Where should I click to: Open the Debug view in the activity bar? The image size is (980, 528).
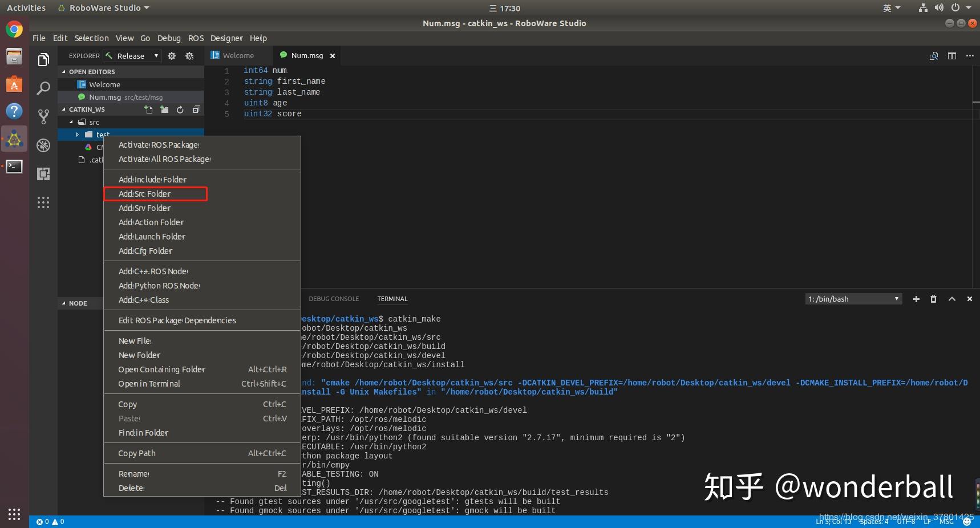[x=43, y=145]
